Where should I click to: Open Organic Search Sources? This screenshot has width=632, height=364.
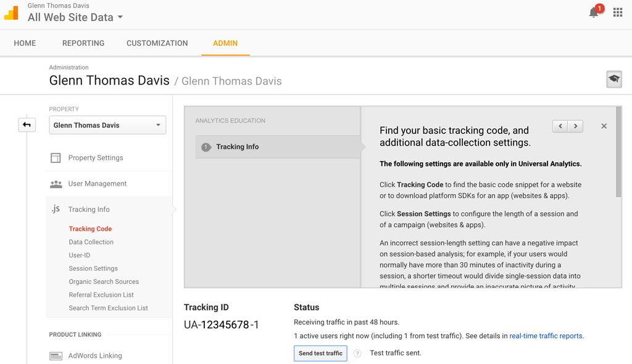click(104, 282)
